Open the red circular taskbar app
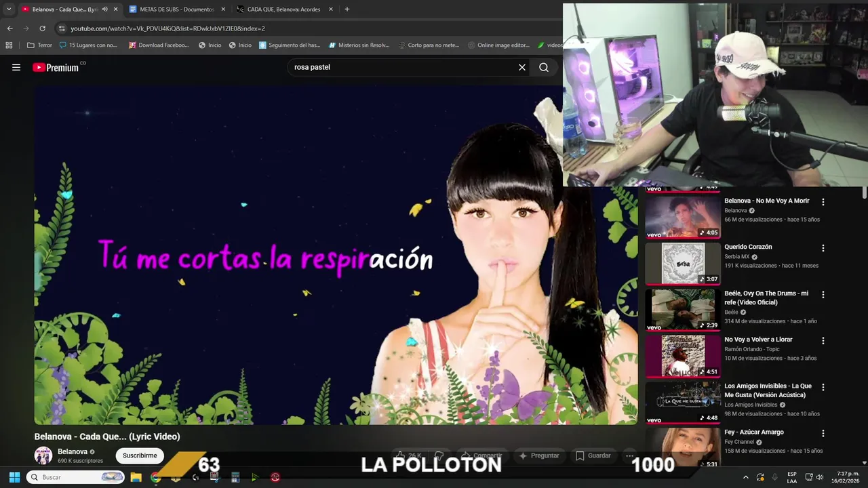 (x=275, y=477)
